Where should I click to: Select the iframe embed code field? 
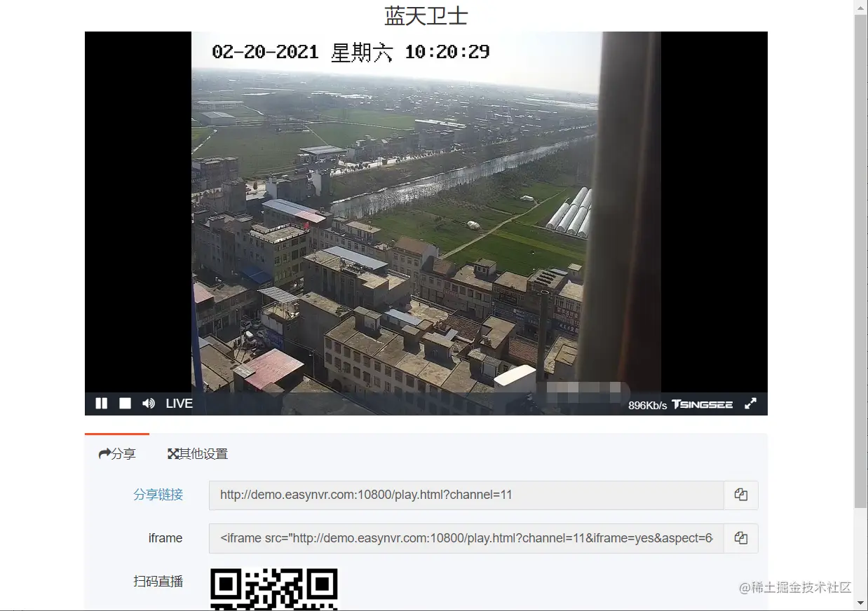(x=463, y=538)
